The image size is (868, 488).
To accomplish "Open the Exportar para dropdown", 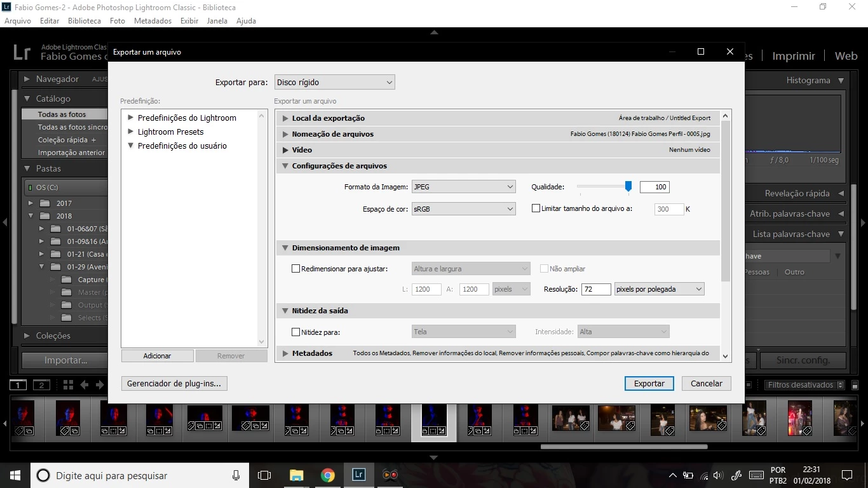I will 335,82.
